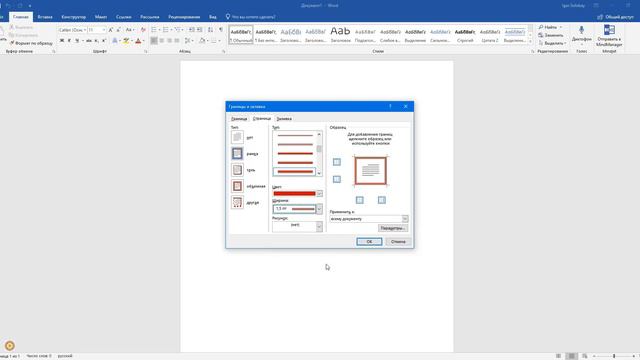Open the 'Вставка' ribbon tab
Viewport: 640px width, 360px height.
(45, 17)
